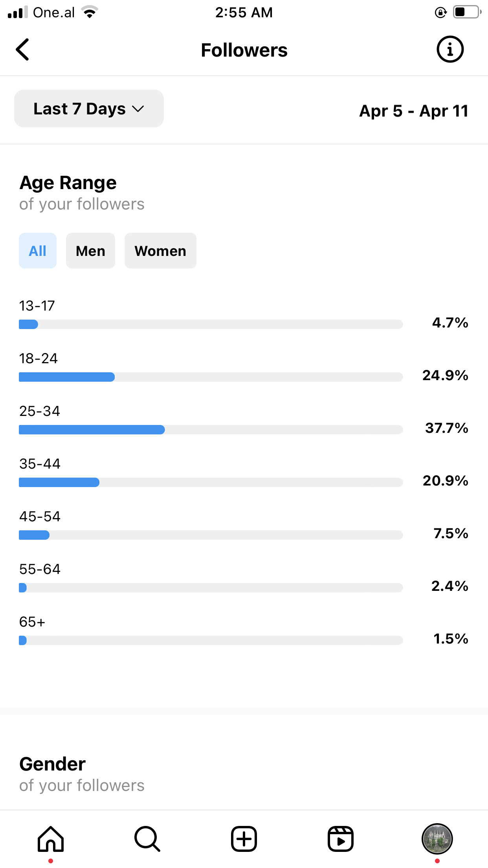Tap the Gender section heading
The width and height of the screenshot is (488, 868).
point(53,764)
